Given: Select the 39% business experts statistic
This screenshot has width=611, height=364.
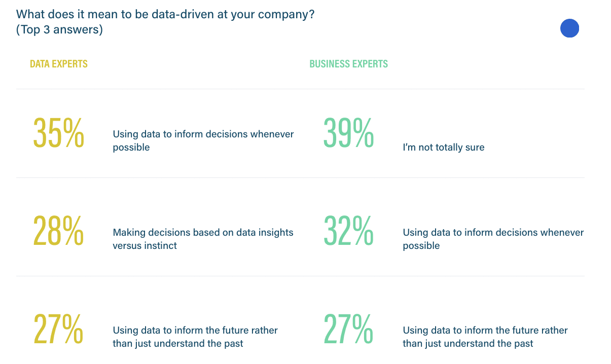Looking at the screenshot, I should 348,133.
